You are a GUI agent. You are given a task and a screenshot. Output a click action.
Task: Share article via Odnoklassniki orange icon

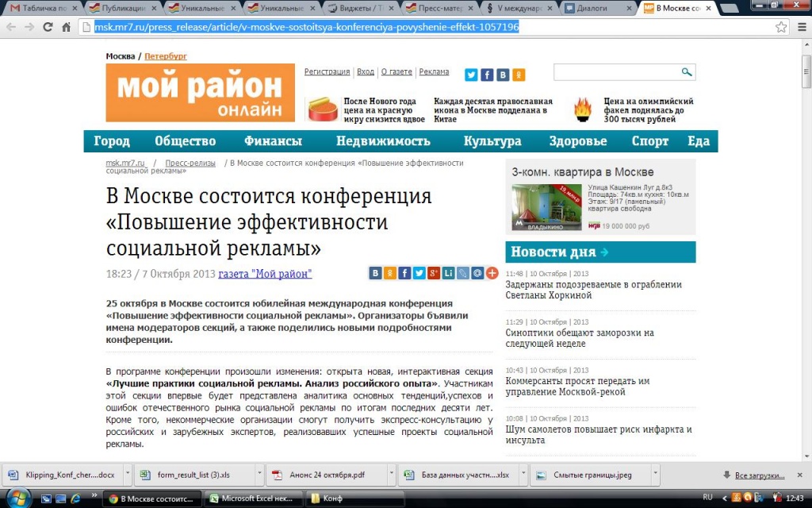(390, 273)
